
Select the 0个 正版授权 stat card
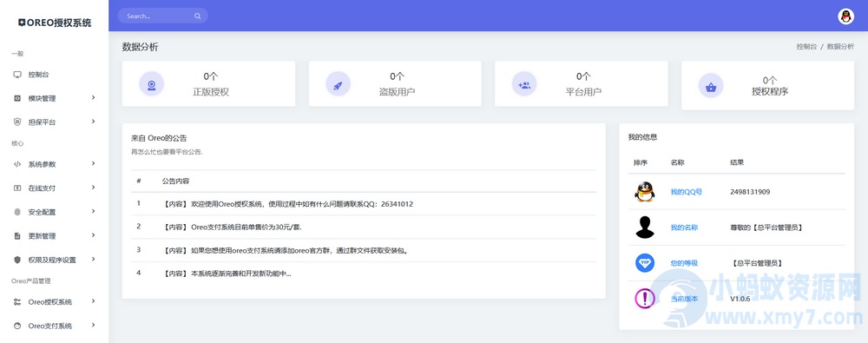click(208, 83)
